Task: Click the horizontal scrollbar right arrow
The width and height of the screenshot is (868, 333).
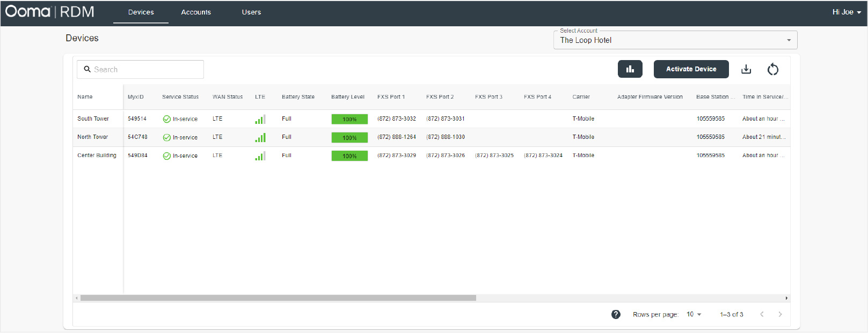Action: pos(786,298)
